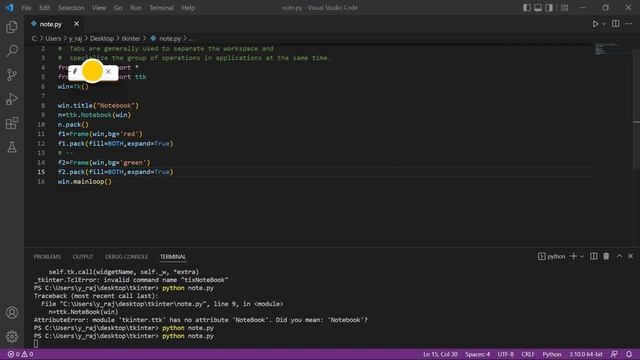Open the Run menu
Screen dimensions: 640x360
(x=136, y=8)
